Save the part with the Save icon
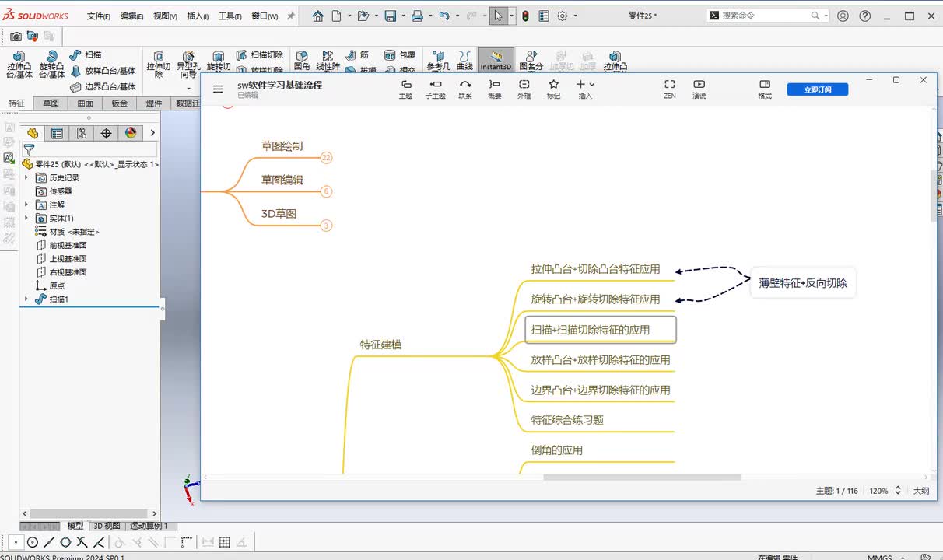 click(x=391, y=16)
